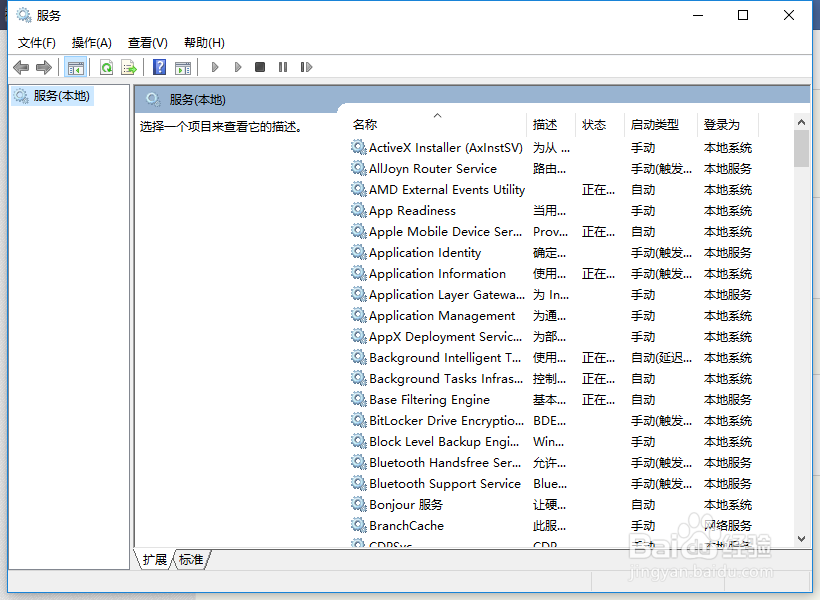Screen dimensions: 820x600
Task: Refresh the services list with refresh icon
Action: (x=106, y=67)
